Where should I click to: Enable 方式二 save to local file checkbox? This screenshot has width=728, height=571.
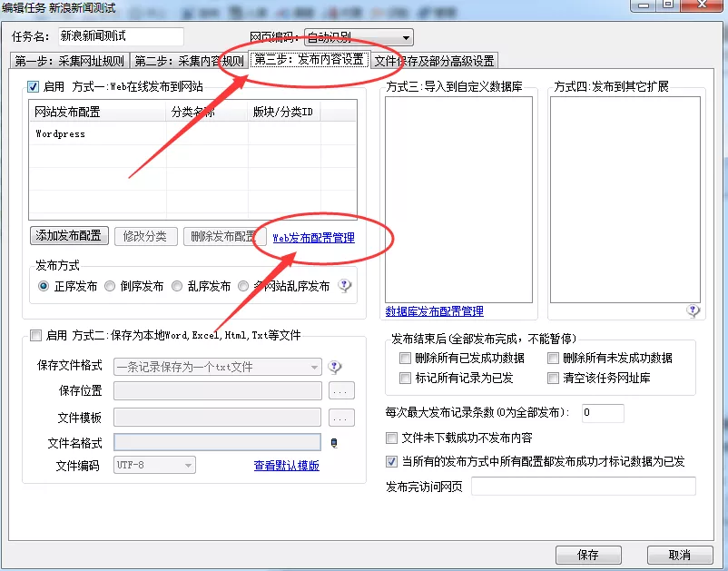[x=35, y=335]
